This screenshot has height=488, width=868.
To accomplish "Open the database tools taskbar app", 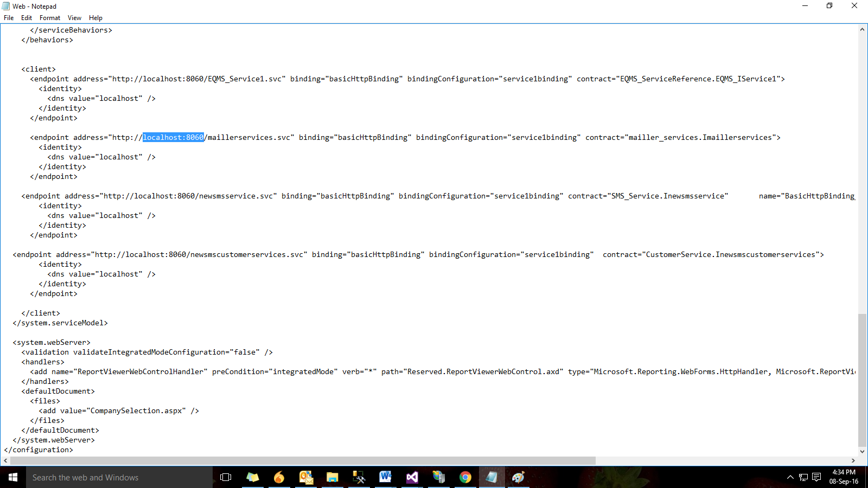I will pyautogui.click(x=359, y=477).
